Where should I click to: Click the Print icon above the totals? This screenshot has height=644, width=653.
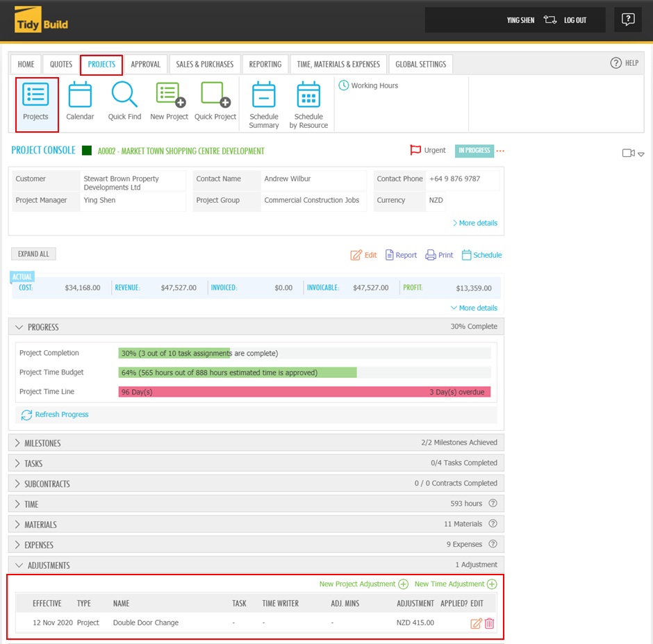[438, 255]
